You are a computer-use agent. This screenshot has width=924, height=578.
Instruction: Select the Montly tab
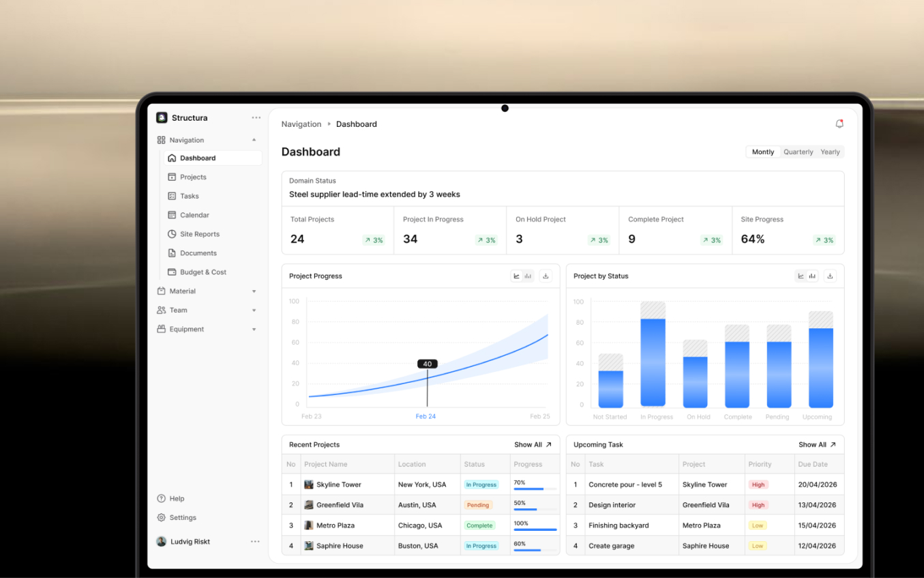coord(763,152)
